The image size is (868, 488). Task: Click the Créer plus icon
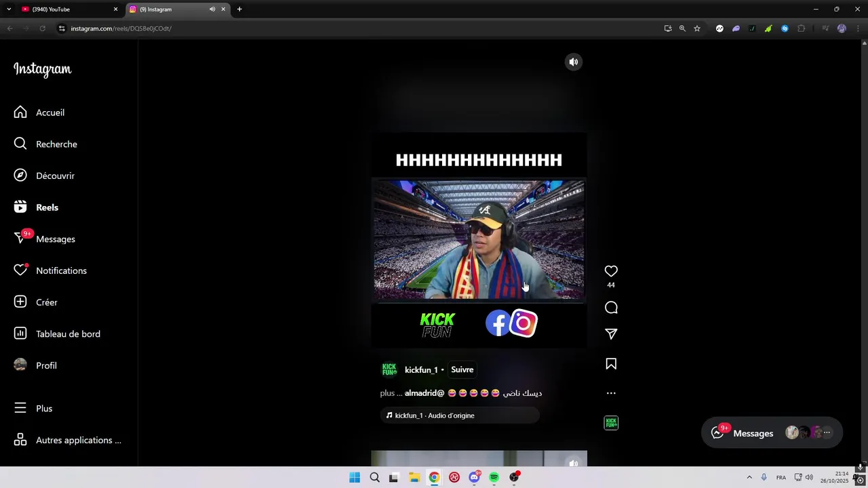(x=20, y=302)
